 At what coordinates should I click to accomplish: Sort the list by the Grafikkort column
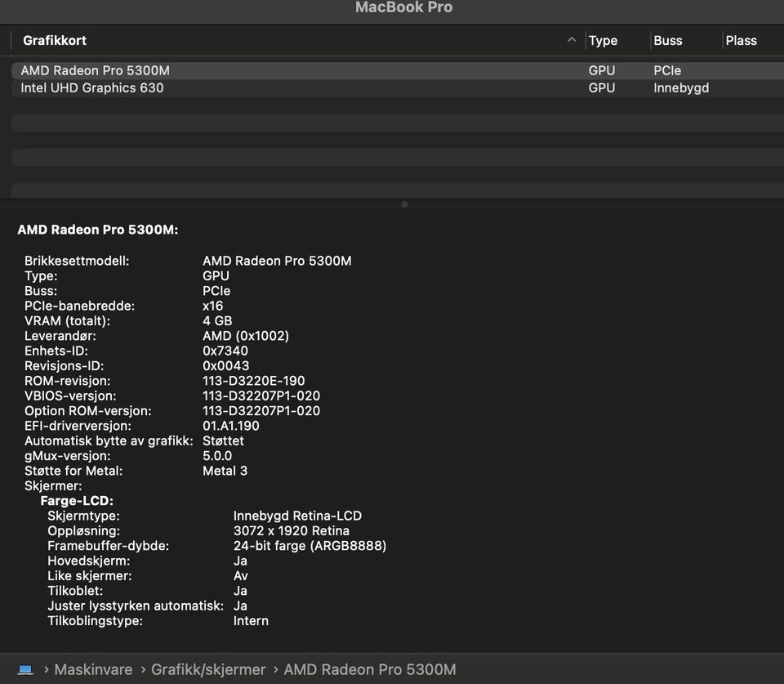(x=55, y=40)
